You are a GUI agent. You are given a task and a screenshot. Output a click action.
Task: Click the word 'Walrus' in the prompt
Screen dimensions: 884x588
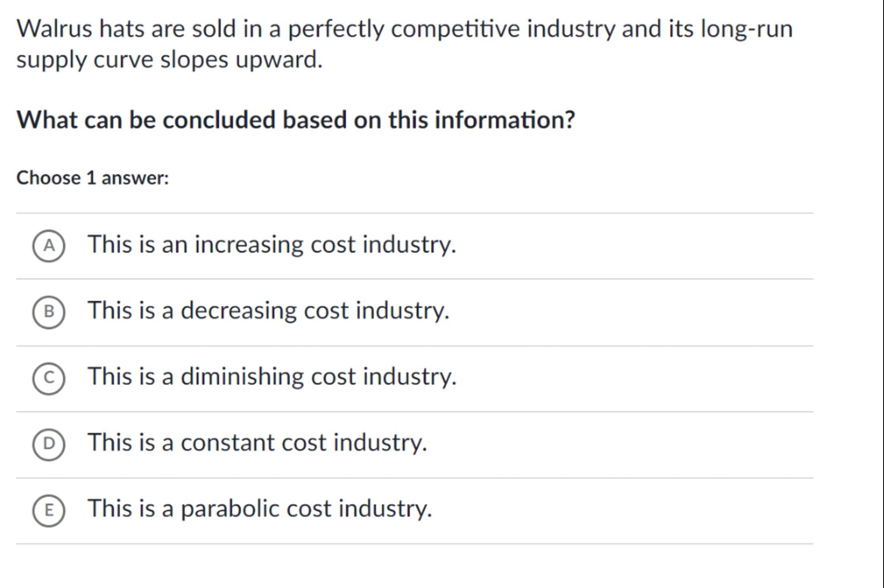point(54,29)
